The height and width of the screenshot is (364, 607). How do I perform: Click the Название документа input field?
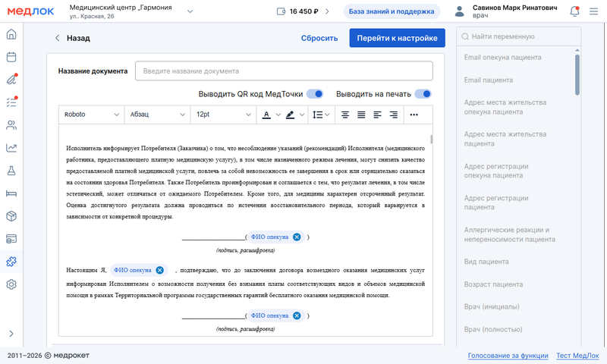pos(284,71)
